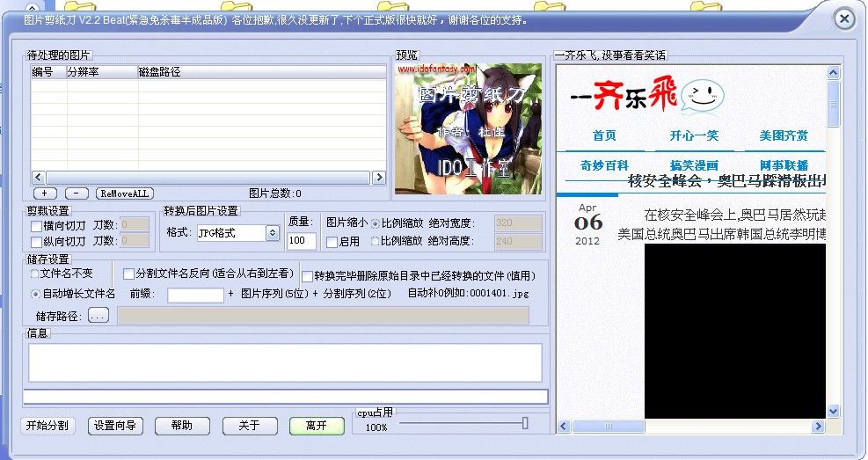Select the 自动增长文件名 radio button
Viewport: 868px width, 460px height.
[x=35, y=294]
